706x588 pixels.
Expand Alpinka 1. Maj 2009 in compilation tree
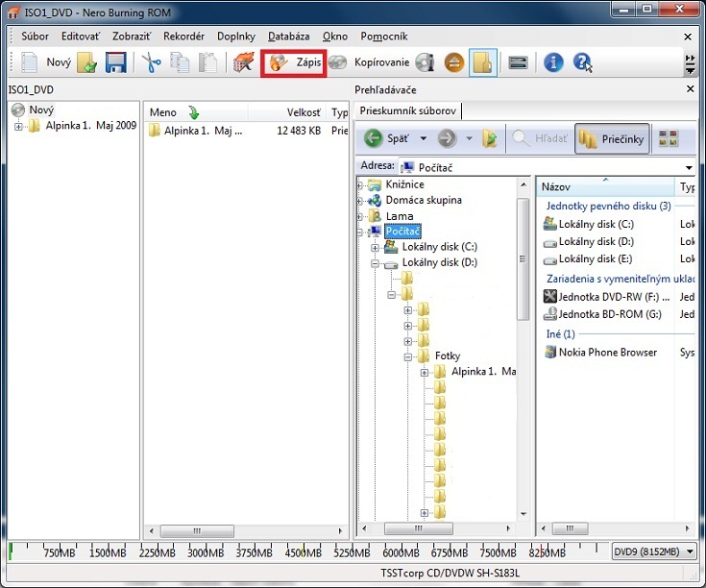[x=18, y=127]
